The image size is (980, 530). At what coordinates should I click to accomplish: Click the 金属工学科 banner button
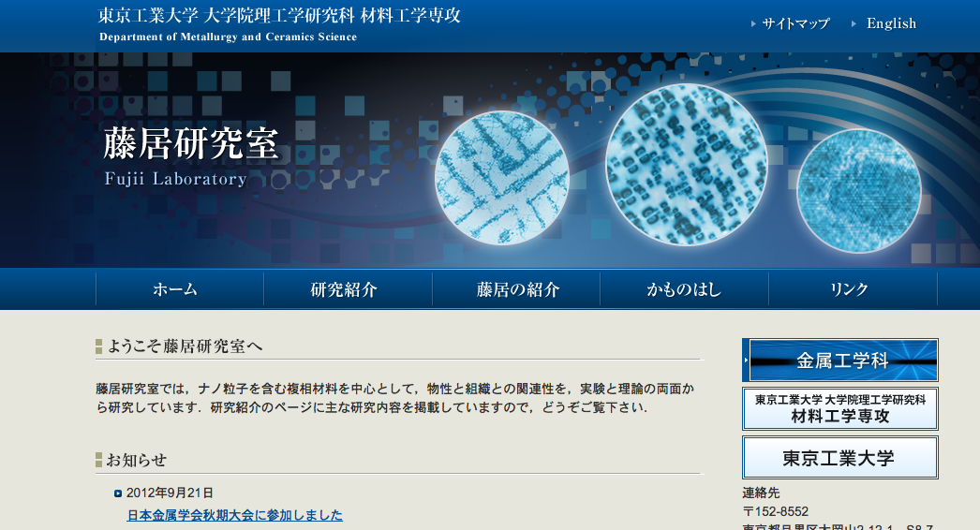(x=840, y=360)
